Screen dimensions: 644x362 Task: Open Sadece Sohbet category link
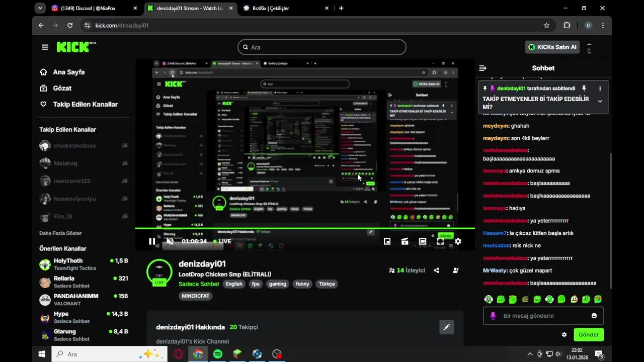pyautogui.click(x=199, y=284)
